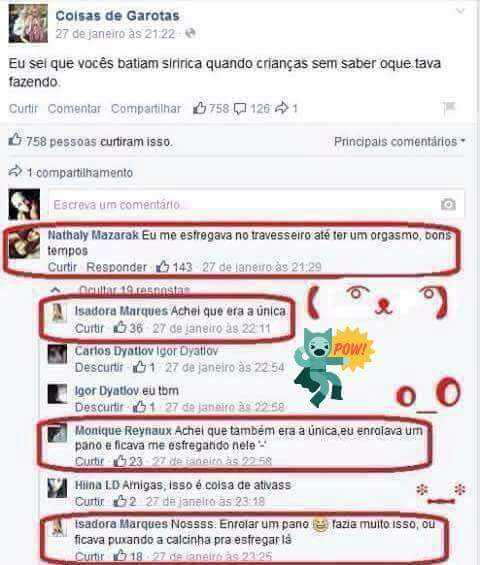Click the flag icon on the post
Image resolution: width=480 pixels, height=565 pixels.
(449, 107)
